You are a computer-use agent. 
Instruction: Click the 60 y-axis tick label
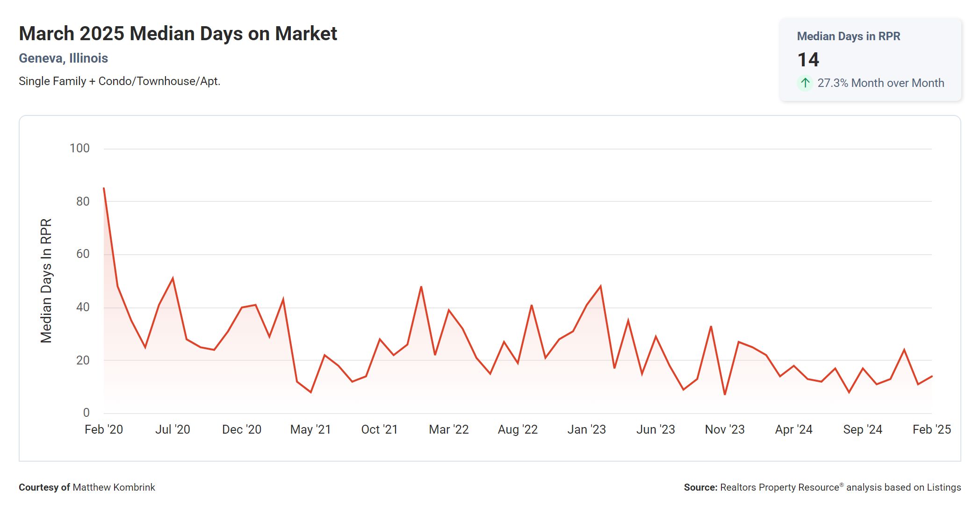(x=83, y=254)
